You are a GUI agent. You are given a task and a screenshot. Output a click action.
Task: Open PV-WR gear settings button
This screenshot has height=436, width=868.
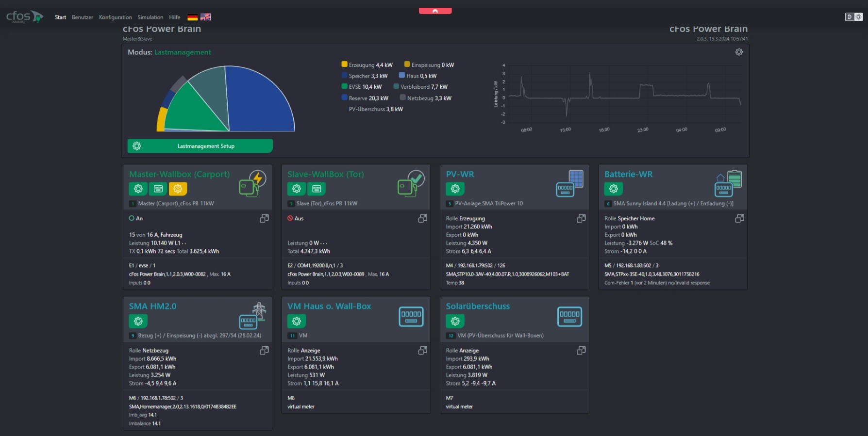455,189
